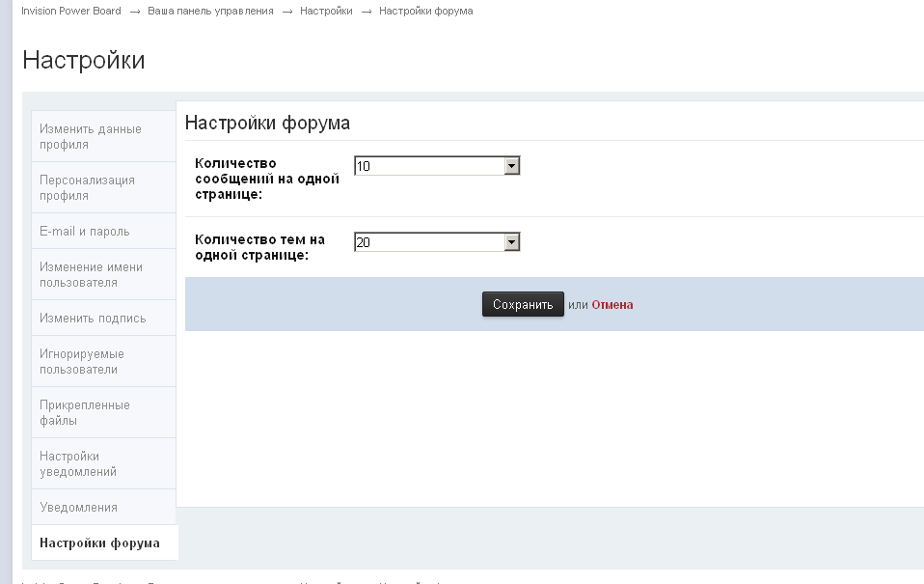Open the posts per page dropdown

(437, 166)
